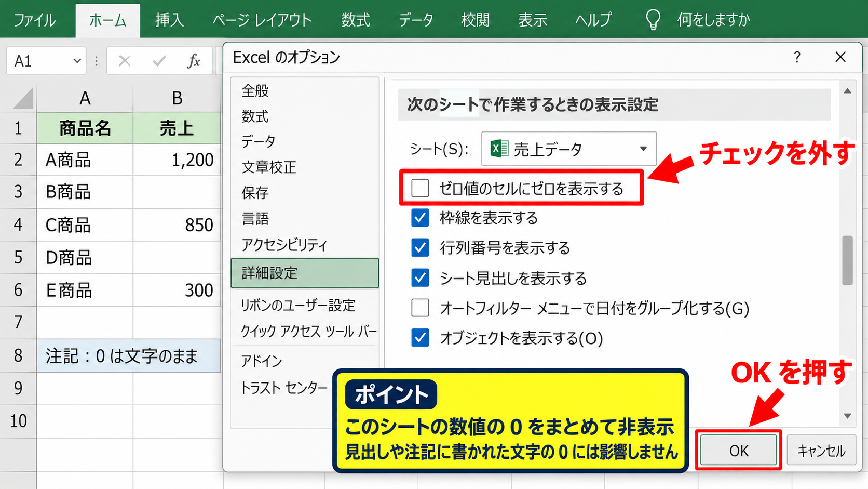Select トラスト センター in options sidebar
The width and height of the screenshot is (868, 489).
click(x=284, y=388)
